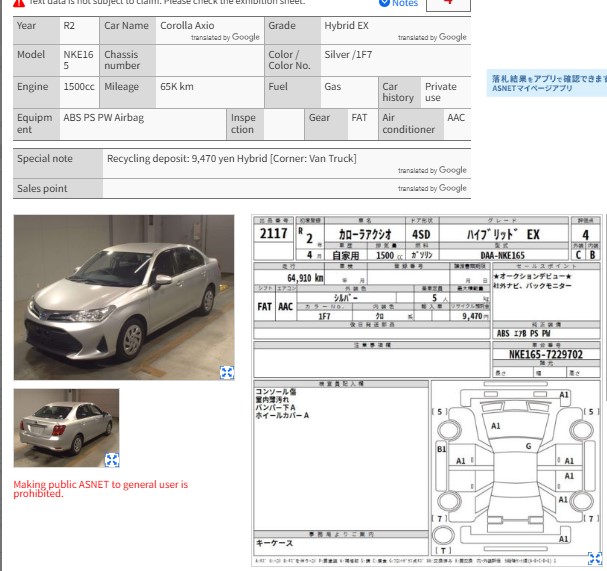Enlarge the rear car photo with expand icon
This screenshot has width=607, height=571.
(x=112, y=460)
